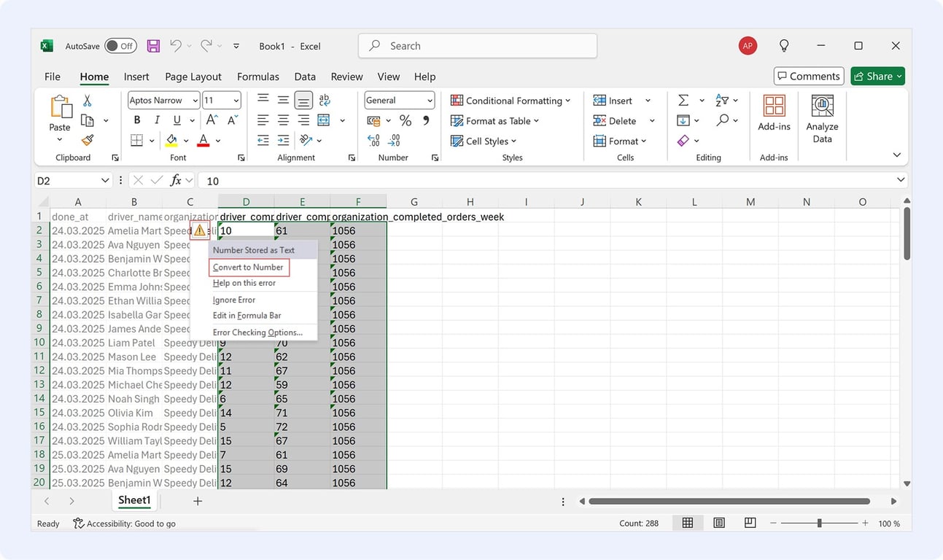Image resolution: width=943 pixels, height=560 pixels.
Task: Switch to the Data tab
Action: pos(305,77)
